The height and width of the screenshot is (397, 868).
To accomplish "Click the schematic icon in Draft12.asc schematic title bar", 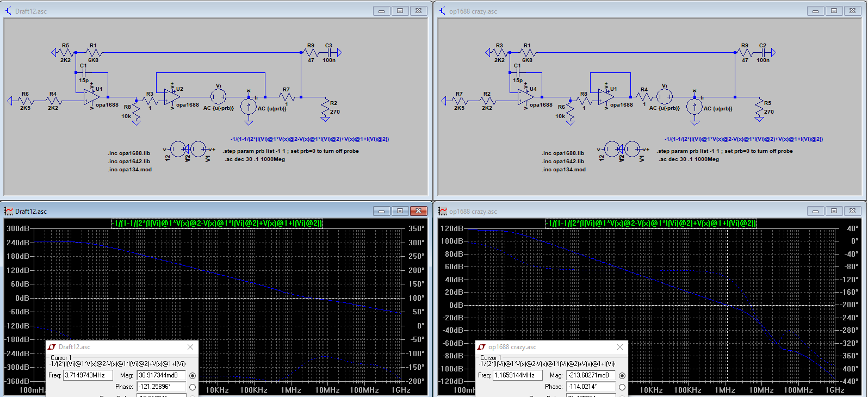I will coord(9,11).
